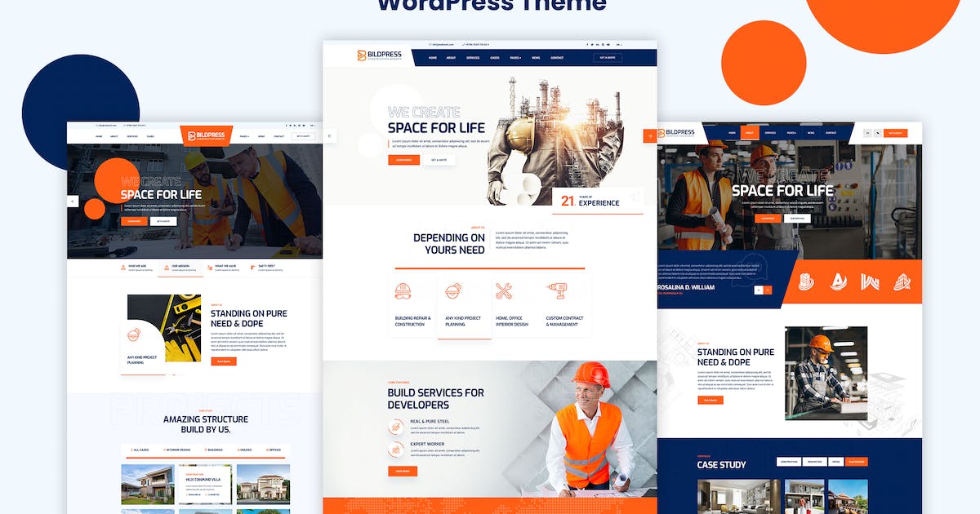Click orange button under right Standing On Pure

[x=710, y=400]
